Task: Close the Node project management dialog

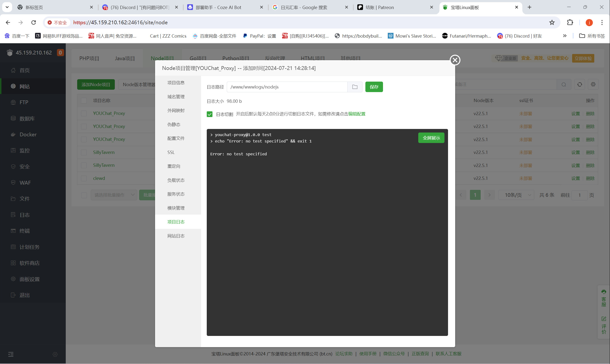Action: [x=455, y=60]
